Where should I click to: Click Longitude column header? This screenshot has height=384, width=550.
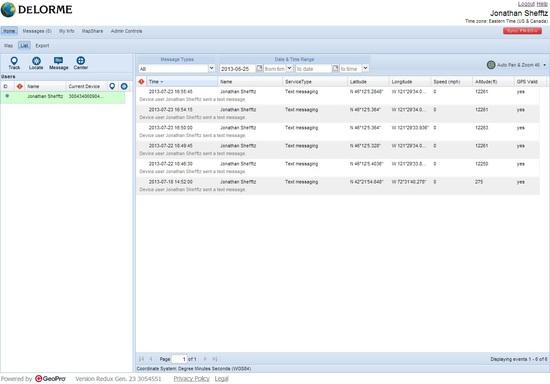[x=410, y=82]
